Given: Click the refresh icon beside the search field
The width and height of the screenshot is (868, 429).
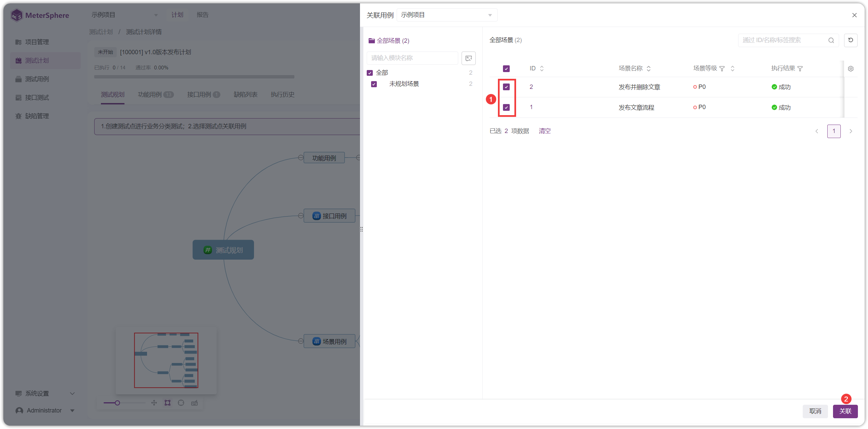Looking at the screenshot, I should [x=851, y=40].
